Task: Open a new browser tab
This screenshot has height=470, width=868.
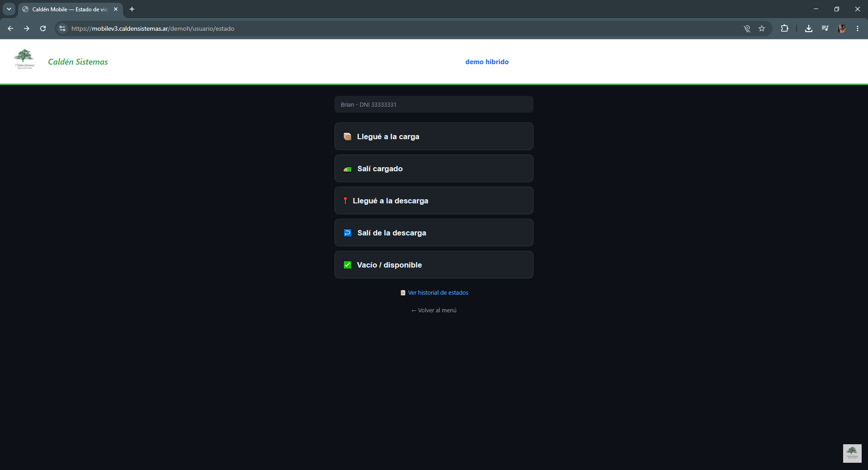Action: pos(132,9)
